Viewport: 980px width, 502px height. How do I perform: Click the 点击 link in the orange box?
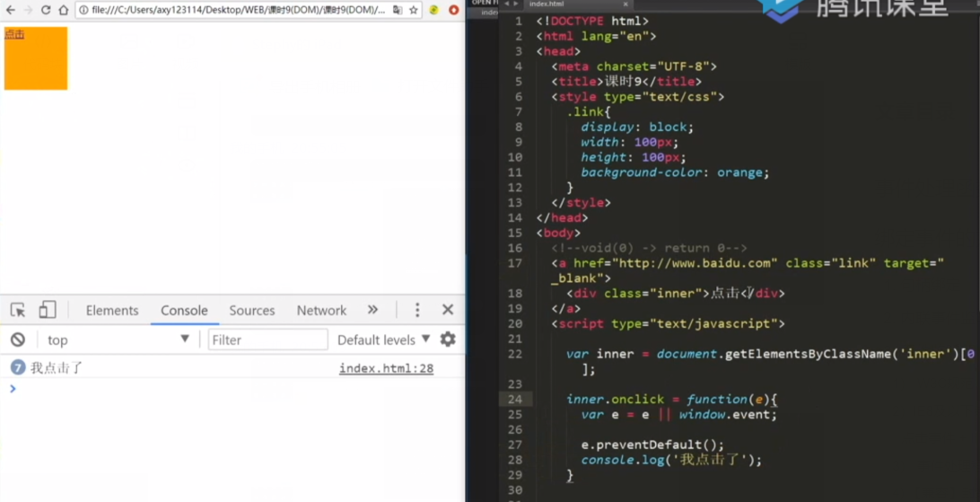(14, 34)
